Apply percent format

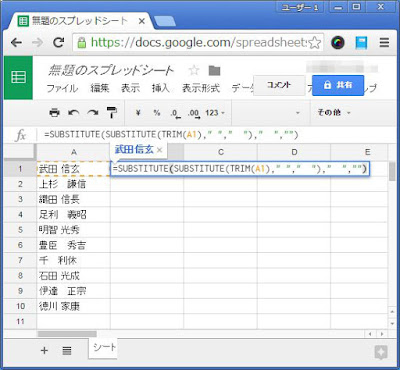157,113
